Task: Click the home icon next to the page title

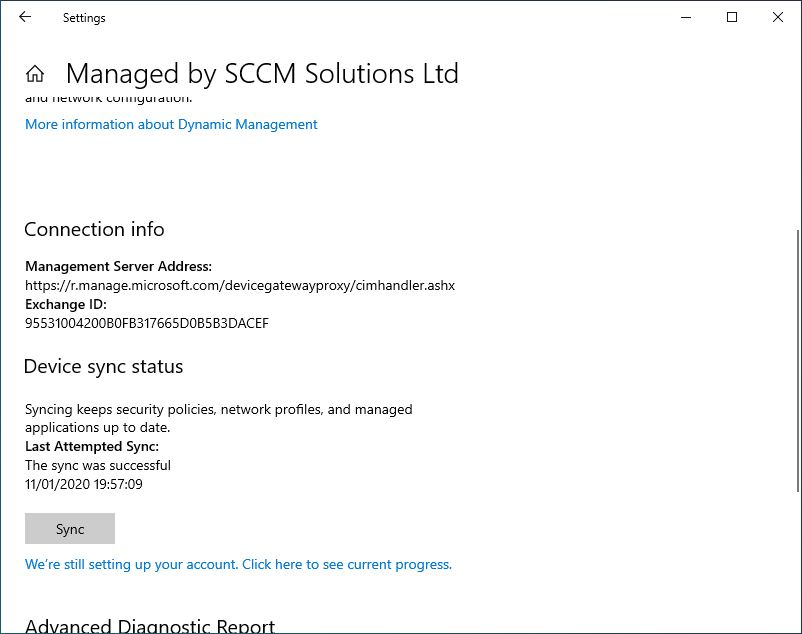Action: point(34,72)
